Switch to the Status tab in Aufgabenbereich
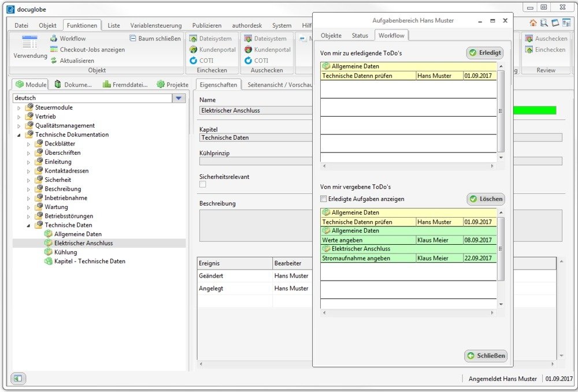 (360, 36)
